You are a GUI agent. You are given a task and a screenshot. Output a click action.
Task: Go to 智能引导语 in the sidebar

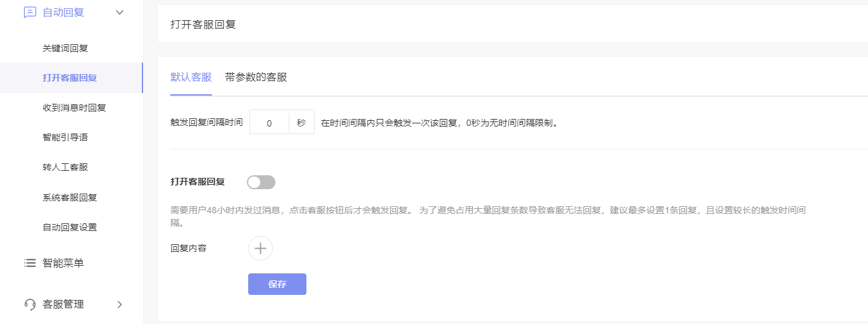[x=65, y=137]
